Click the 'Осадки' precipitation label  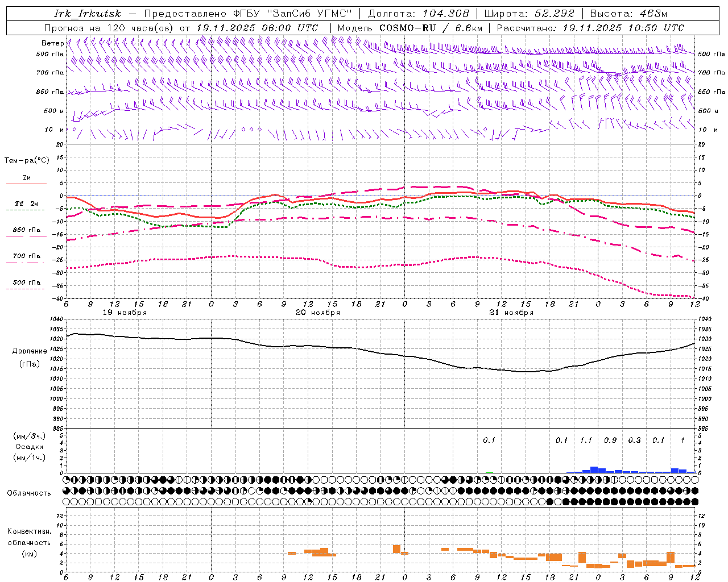30,447
